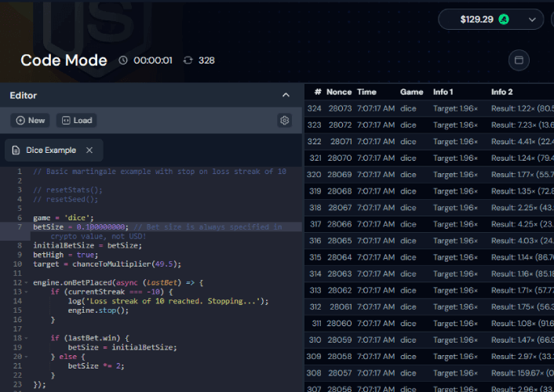Select bet row number 322
The width and height of the screenshot is (554, 392).
click(x=429, y=142)
